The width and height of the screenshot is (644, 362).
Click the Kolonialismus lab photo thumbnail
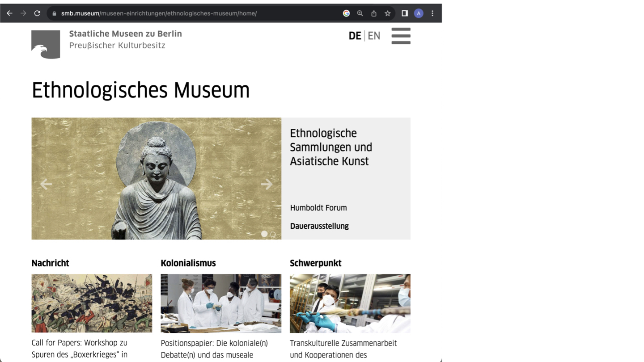221,303
